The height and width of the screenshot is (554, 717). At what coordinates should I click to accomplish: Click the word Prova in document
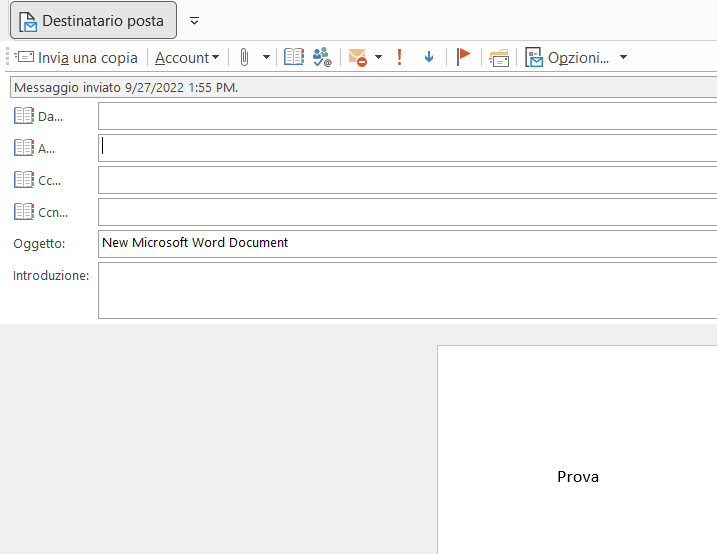click(x=578, y=477)
